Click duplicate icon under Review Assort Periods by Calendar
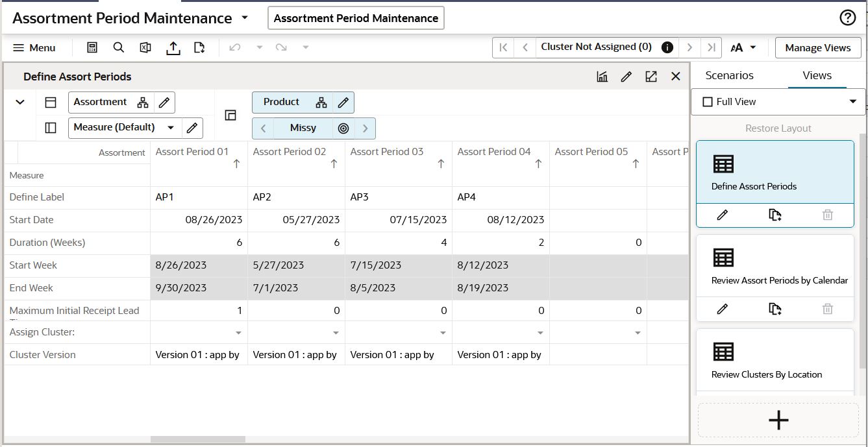 [x=775, y=309]
